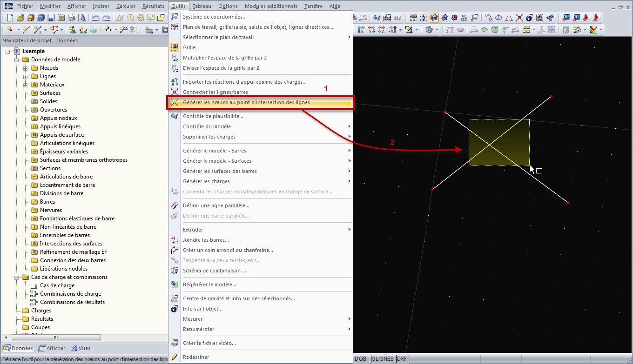This screenshot has width=633, height=364.
Task: Collapse the Cas de charge et combinaisons folder
Action: [x=17, y=277]
